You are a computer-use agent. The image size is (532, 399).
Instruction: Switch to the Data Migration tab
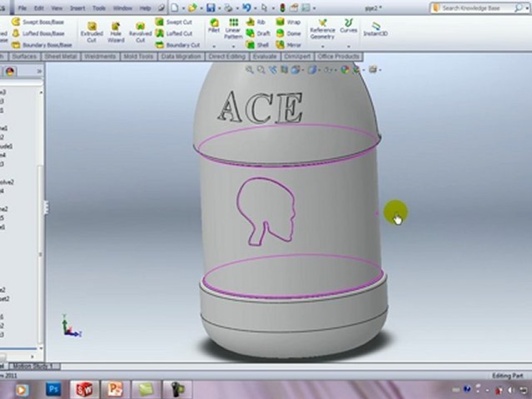click(x=181, y=57)
